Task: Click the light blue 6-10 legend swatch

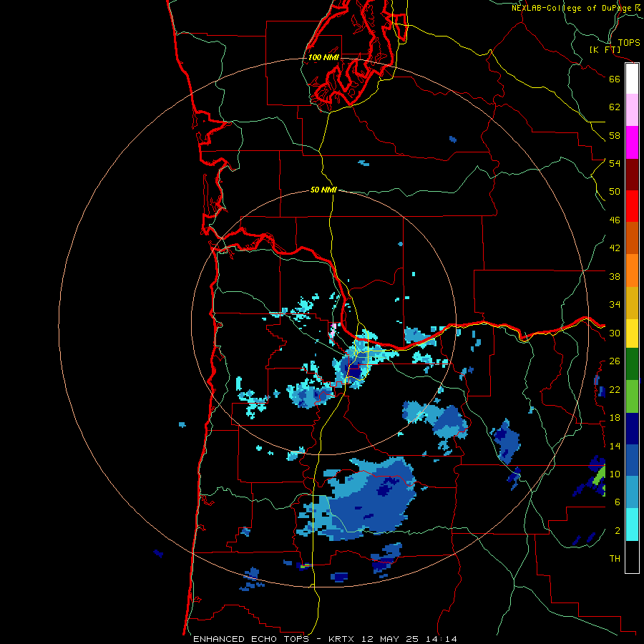Action: point(632,492)
